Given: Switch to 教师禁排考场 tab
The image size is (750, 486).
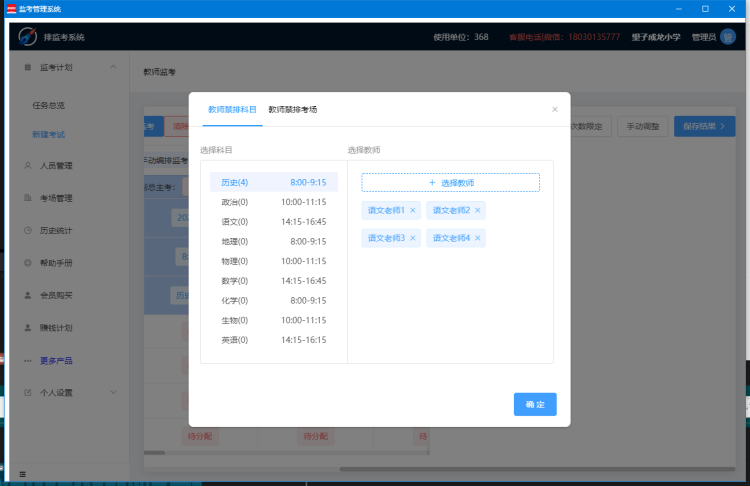Looking at the screenshot, I should [x=293, y=110].
